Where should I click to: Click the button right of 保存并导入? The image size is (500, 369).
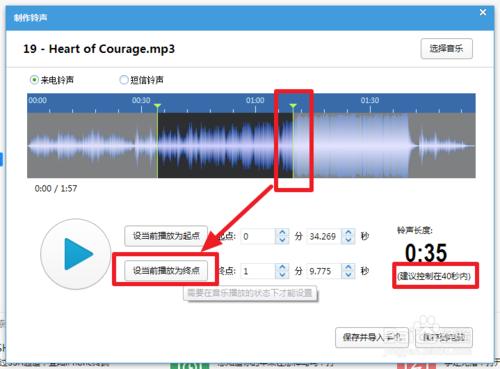[444, 337]
